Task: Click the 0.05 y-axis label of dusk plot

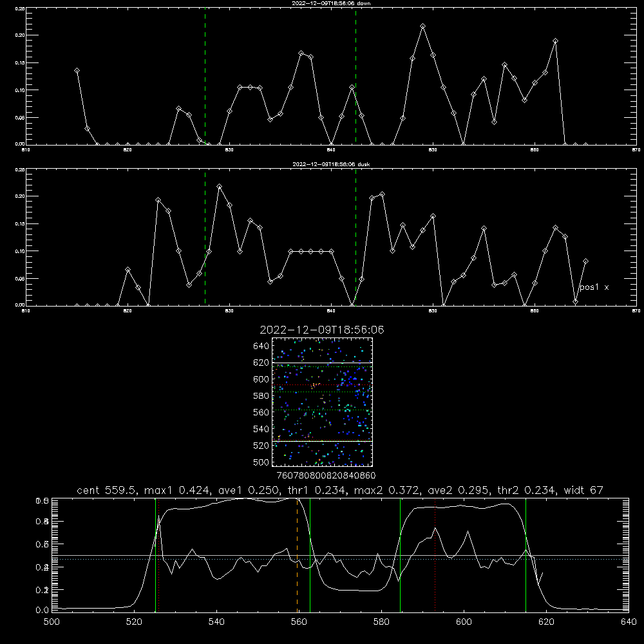Action: (20, 278)
